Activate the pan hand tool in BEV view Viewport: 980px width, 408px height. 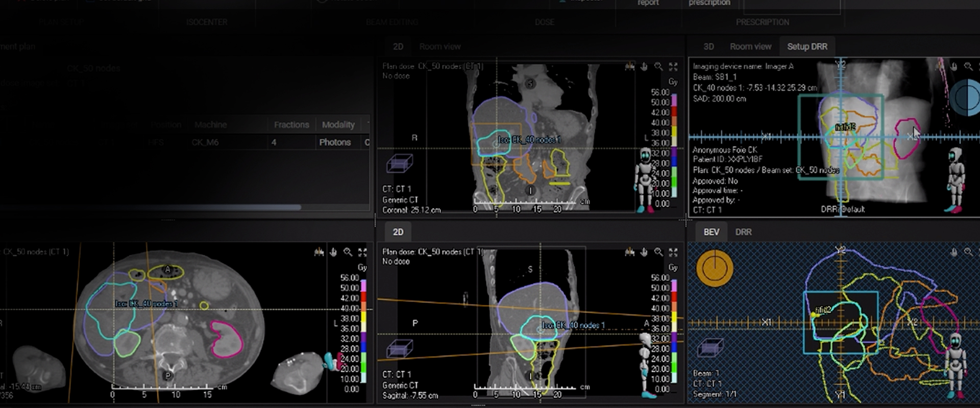953,252
